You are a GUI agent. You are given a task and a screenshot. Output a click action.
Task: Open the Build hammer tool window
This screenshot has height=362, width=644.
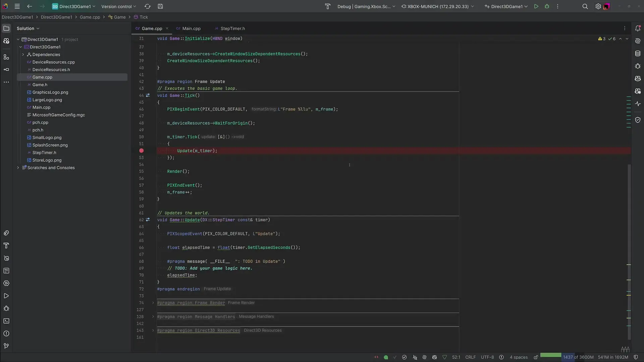coord(6,246)
